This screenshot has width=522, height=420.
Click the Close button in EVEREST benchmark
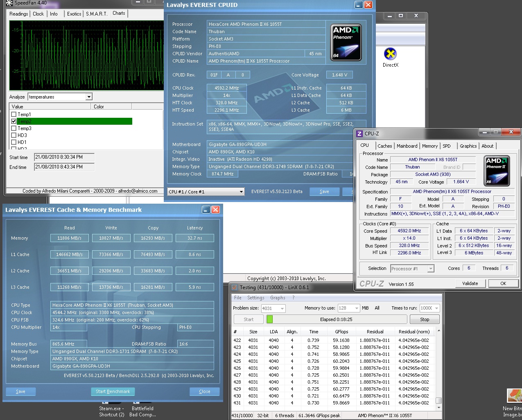point(204,391)
